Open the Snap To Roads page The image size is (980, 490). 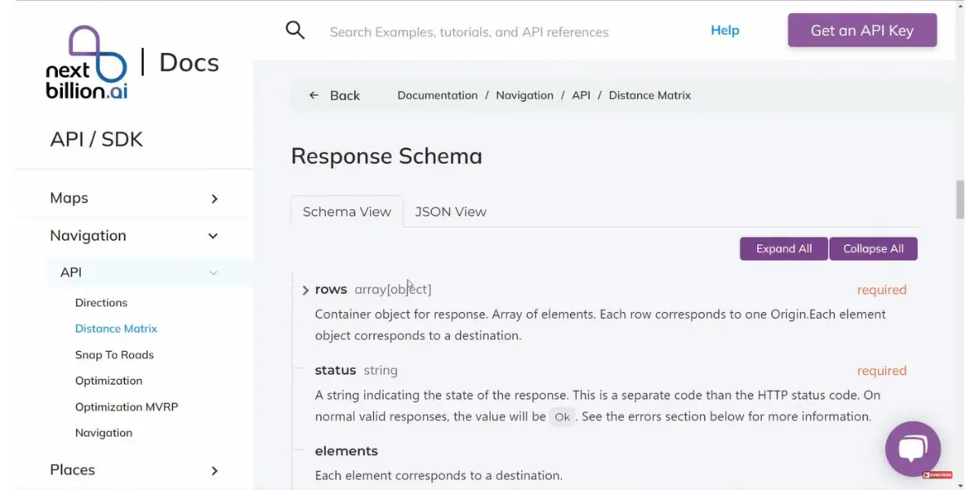coord(114,355)
